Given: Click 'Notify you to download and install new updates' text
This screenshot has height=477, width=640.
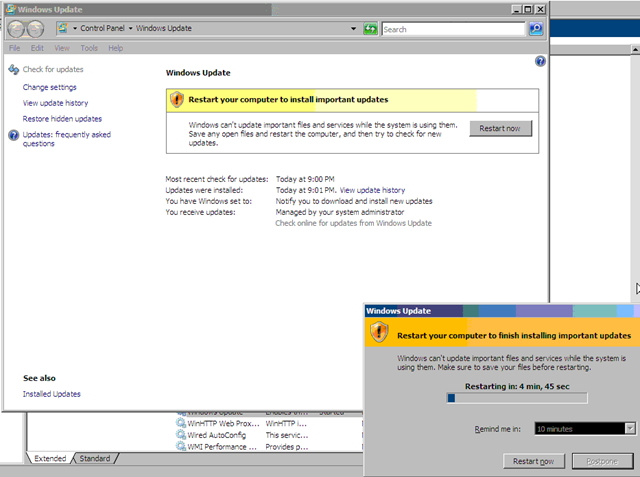Looking at the screenshot, I should click(x=354, y=201).
